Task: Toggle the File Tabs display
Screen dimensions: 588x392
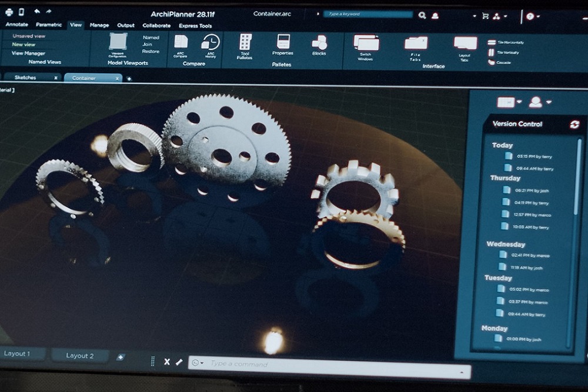Action: pyautogui.click(x=416, y=44)
